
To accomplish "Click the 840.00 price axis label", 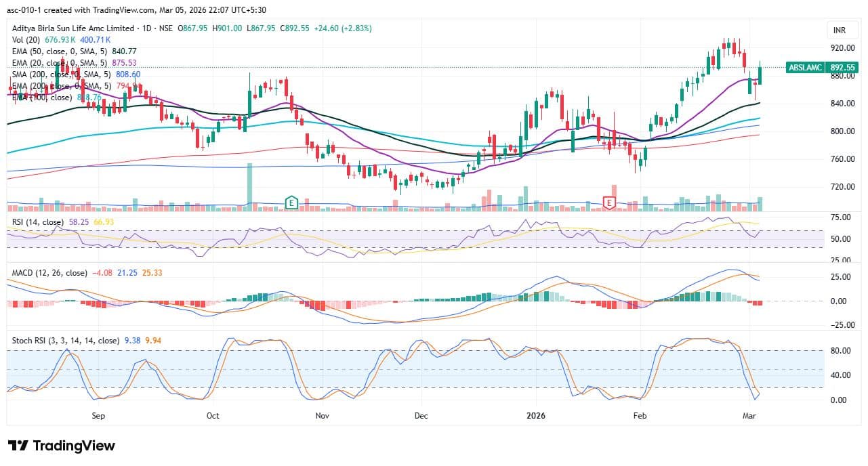I will pos(843,104).
